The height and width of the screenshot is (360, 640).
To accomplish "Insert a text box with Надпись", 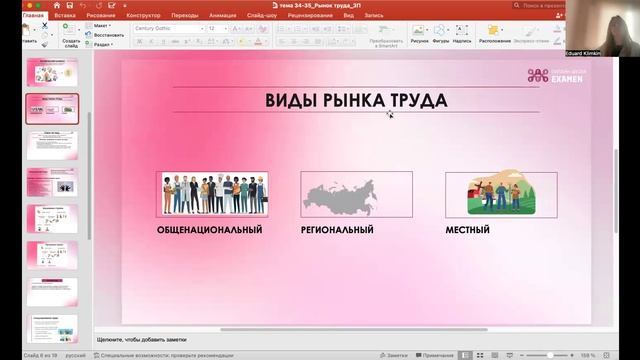I will coord(462,30).
